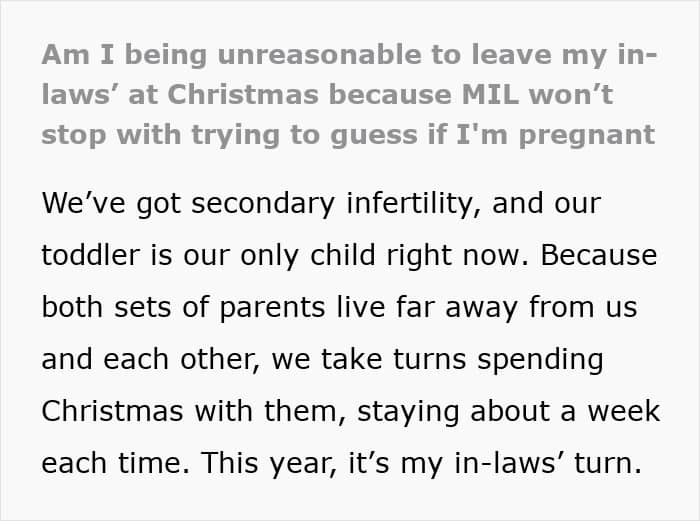Viewport: 700px width, 521px height.
Task: Click "We've got" at the paragraph start
Action: pyautogui.click(x=107, y=203)
